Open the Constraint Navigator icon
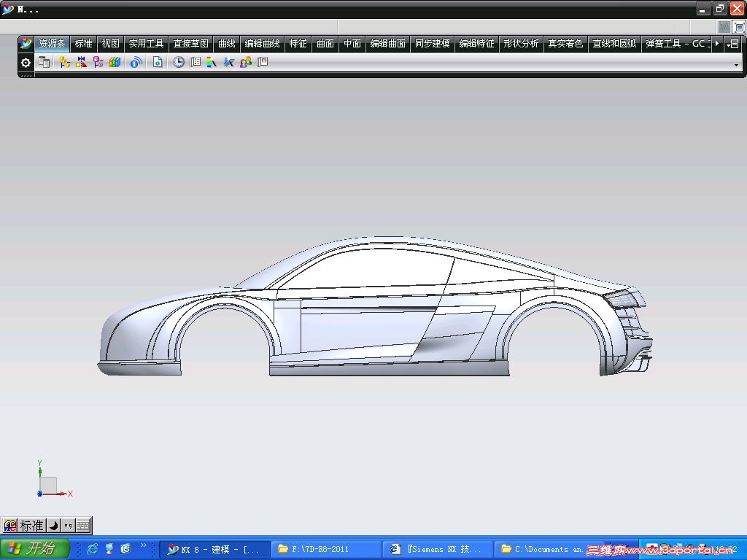This screenshot has height=560, width=747. (x=81, y=62)
